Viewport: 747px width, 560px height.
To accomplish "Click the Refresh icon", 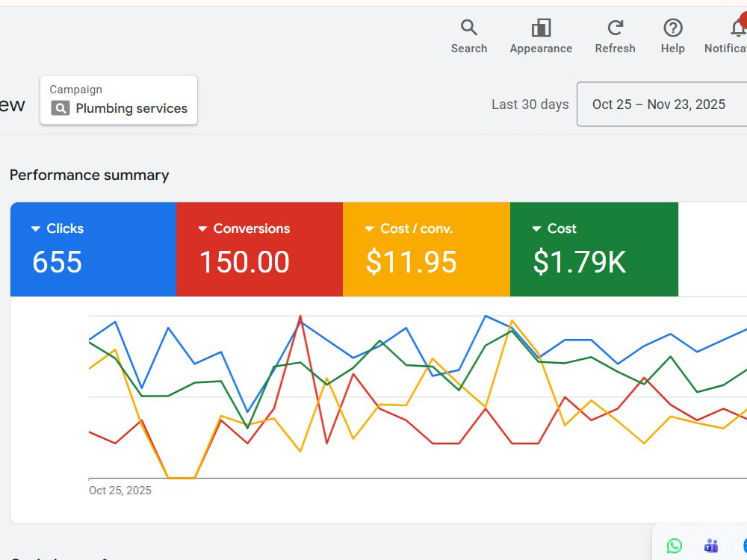I will coord(615,28).
